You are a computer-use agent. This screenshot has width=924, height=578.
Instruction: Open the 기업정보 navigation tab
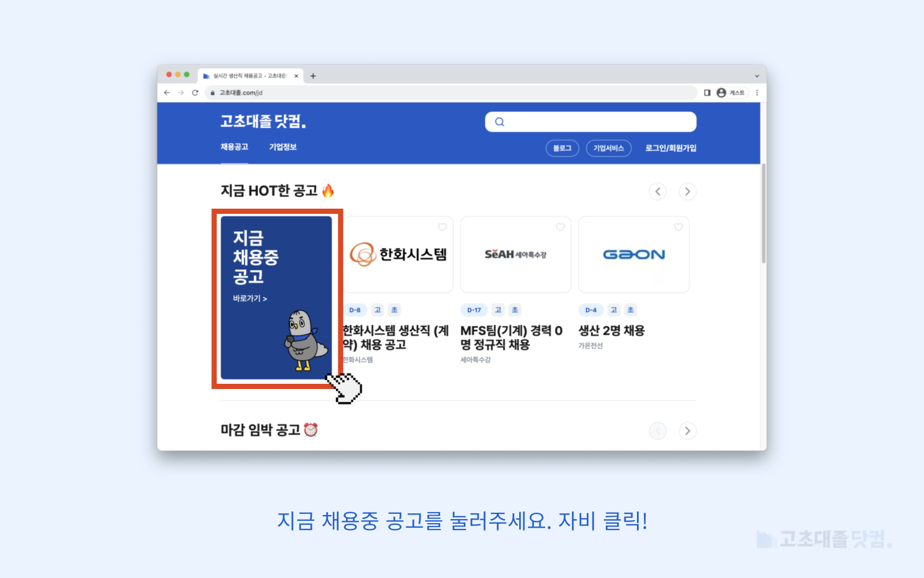click(x=283, y=147)
